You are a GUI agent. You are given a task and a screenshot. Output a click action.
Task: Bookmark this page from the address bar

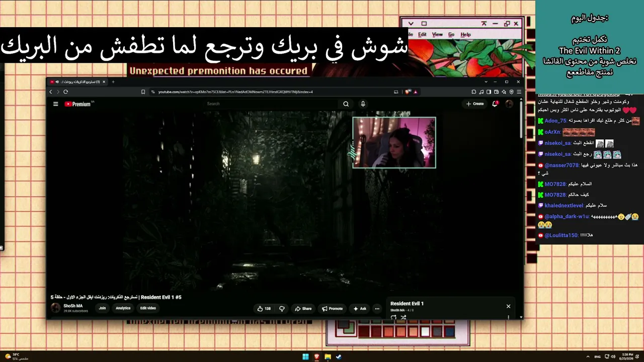pos(143,92)
